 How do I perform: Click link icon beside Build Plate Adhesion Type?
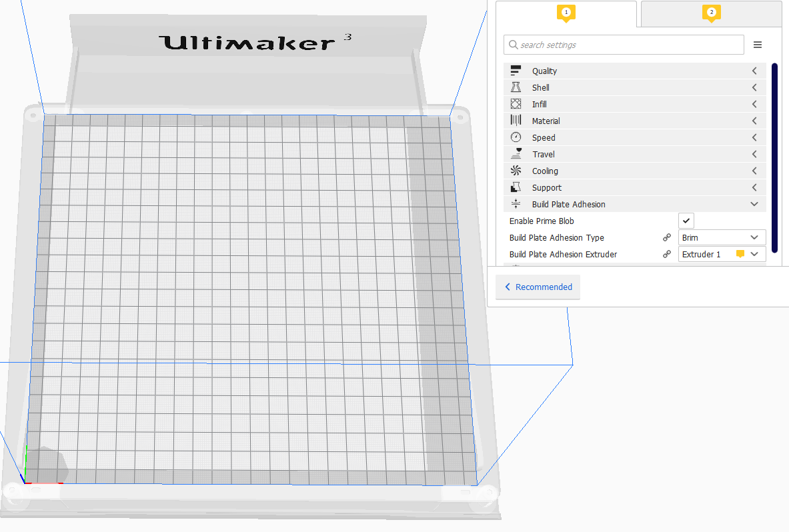(x=667, y=237)
